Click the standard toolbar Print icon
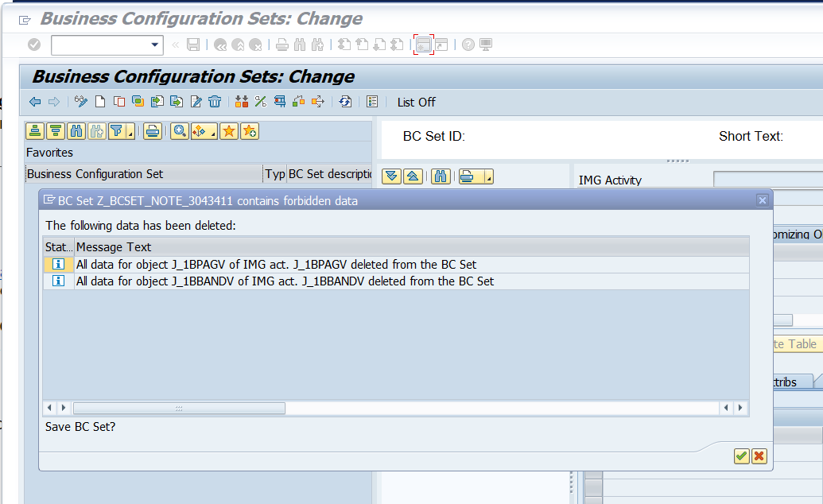 [281, 45]
